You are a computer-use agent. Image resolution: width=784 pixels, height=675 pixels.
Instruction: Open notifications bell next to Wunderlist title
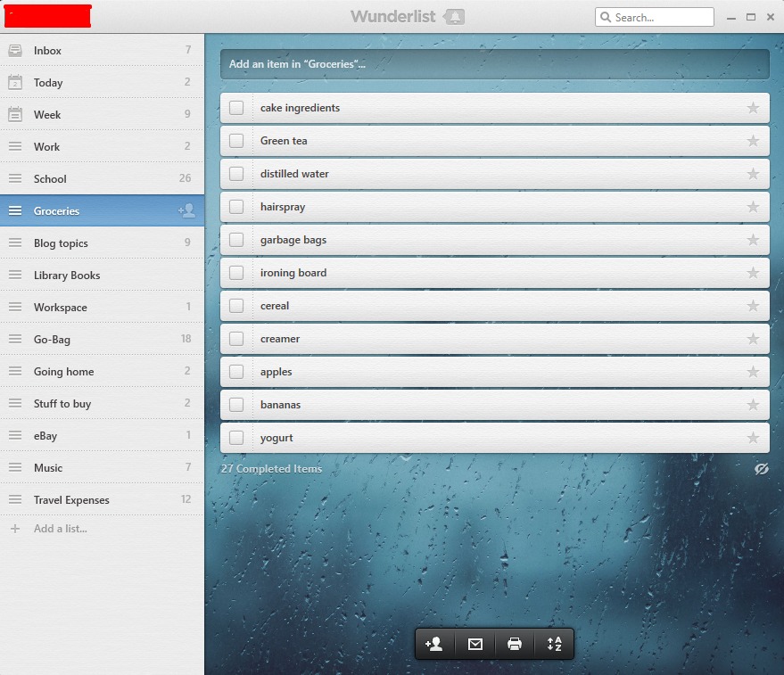click(454, 17)
